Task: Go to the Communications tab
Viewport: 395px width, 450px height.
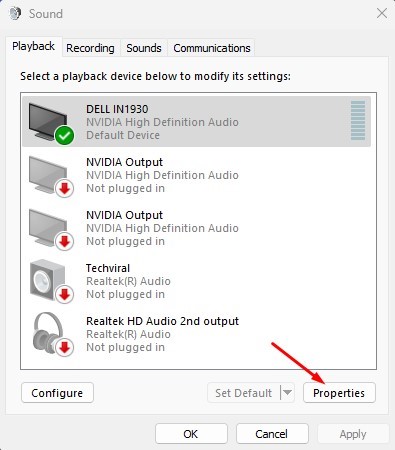Action: pyautogui.click(x=212, y=48)
